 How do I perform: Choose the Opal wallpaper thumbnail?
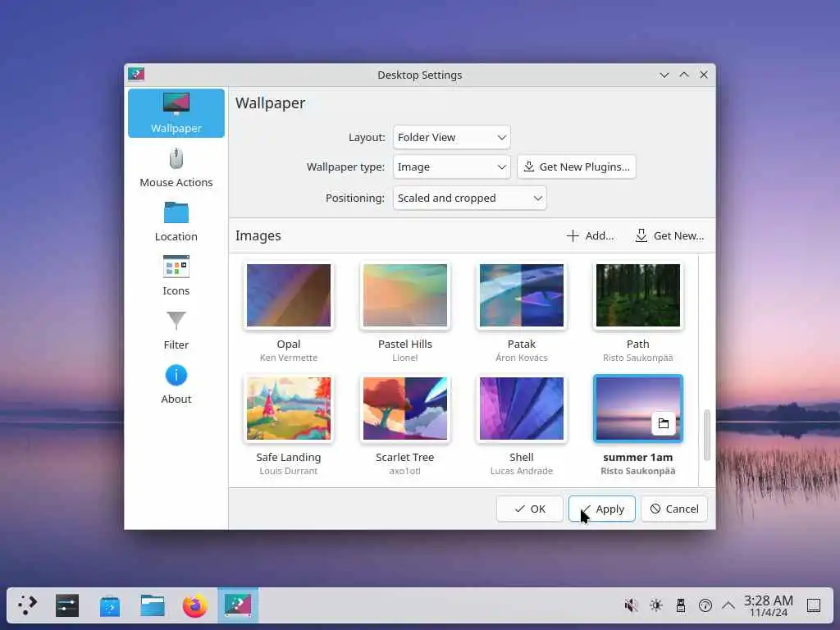tap(289, 295)
